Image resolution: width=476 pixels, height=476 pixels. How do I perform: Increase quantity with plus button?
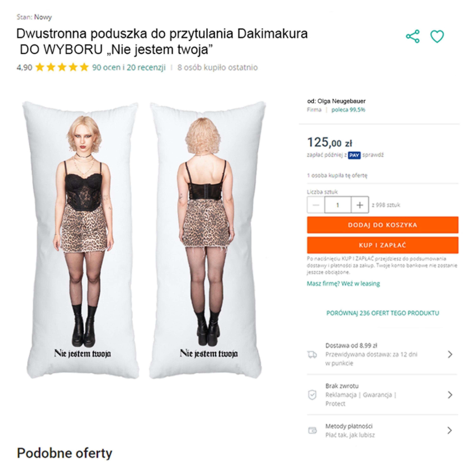coord(360,205)
